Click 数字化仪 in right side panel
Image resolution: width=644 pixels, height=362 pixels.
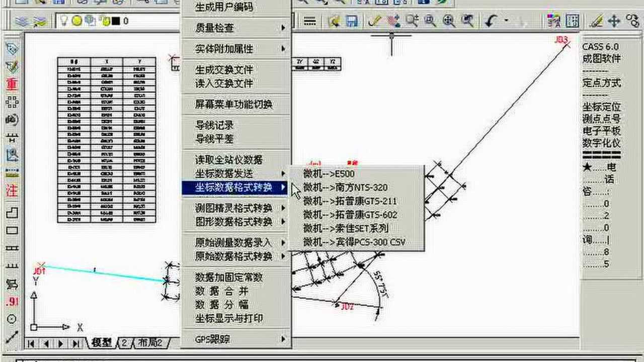coord(602,143)
